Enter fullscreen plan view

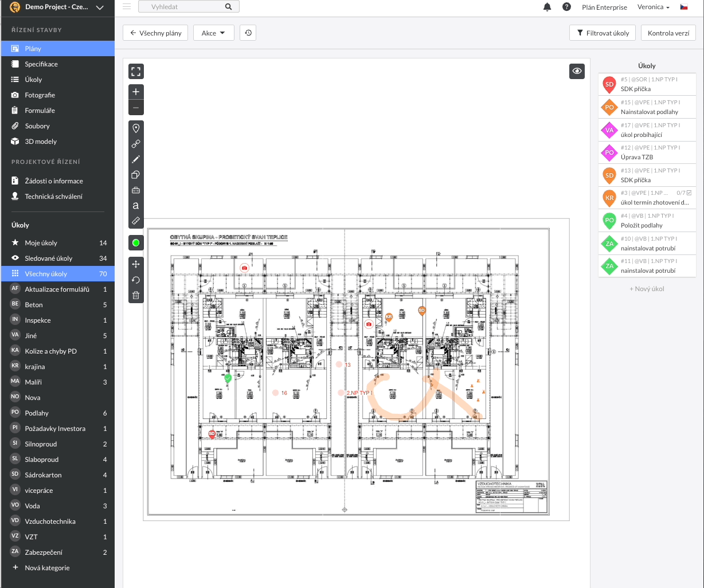(x=136, y=72)
